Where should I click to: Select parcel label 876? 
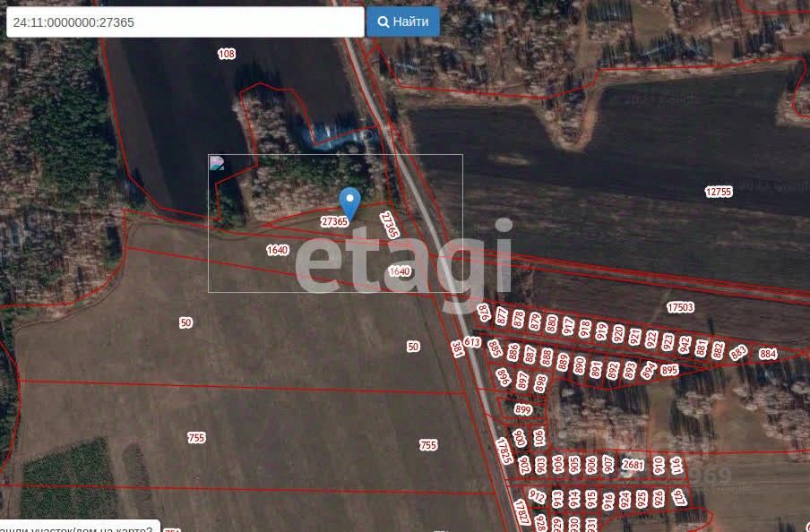point(484,313)
